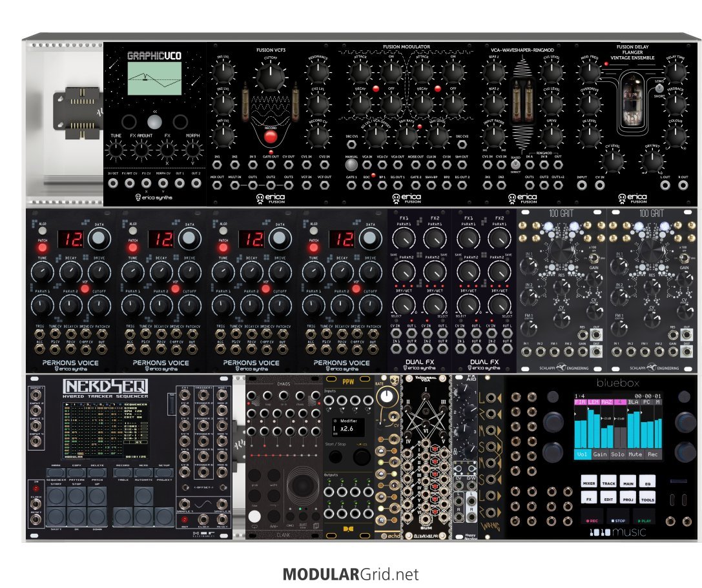Viewport: 702px width, 588px height.
Task: Click the OUT 1 jack on Graphic VCO
Action: point(180,183)
